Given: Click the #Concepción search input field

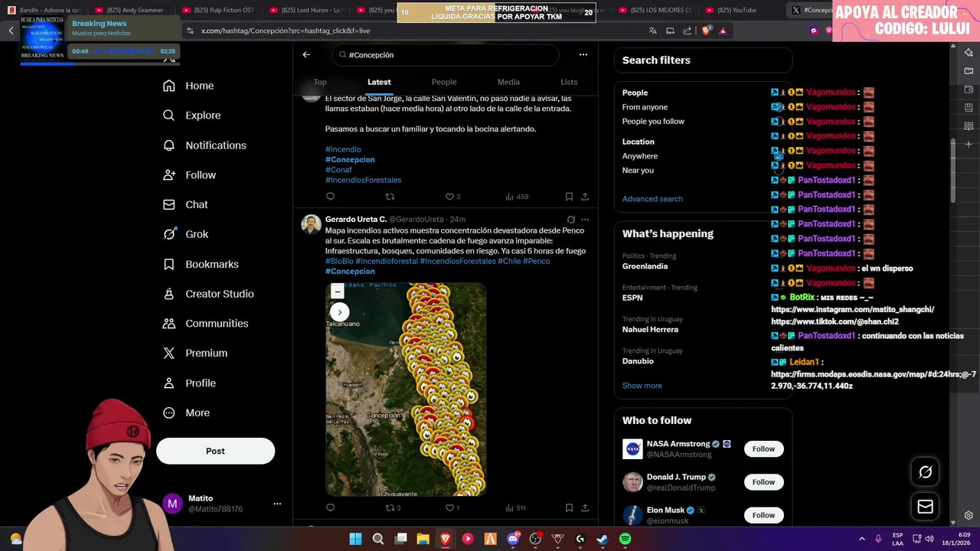Looking at the screenshot, I should [x=446, y=55].
